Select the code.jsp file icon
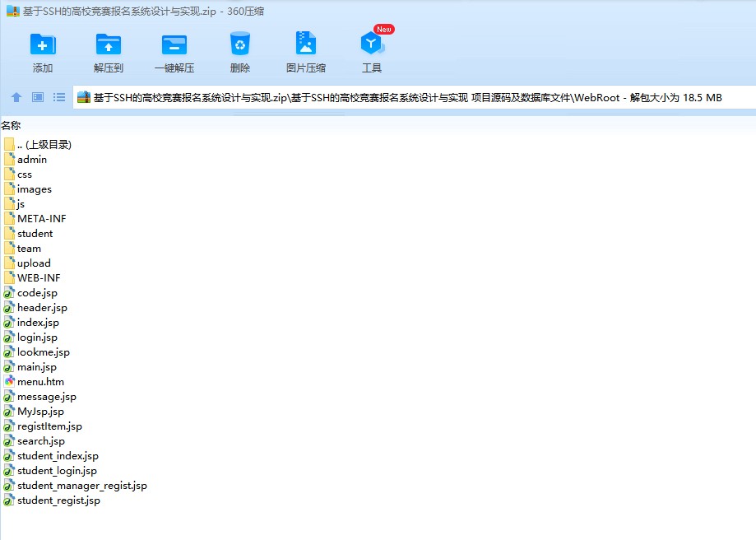 click(x=9, y=293)
